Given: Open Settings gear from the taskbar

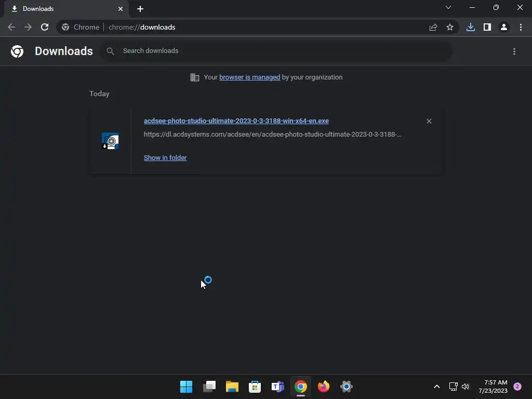Looking at the screenshot, I should click(347, 387).
